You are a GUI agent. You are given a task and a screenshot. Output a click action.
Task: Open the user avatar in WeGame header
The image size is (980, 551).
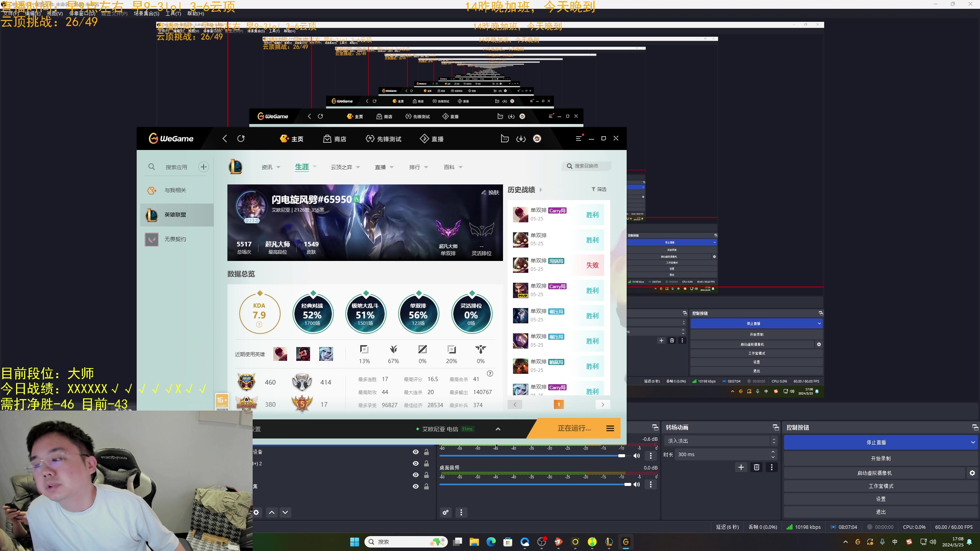[x=537, y=139]
